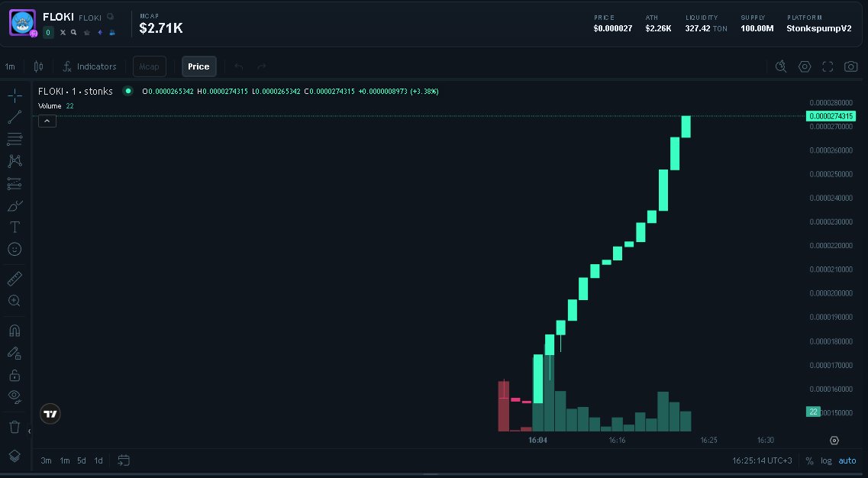This screenshot has width=868, height=478.
Task: Click the Volume 22 indicator legend
Action: coord(56,106)
